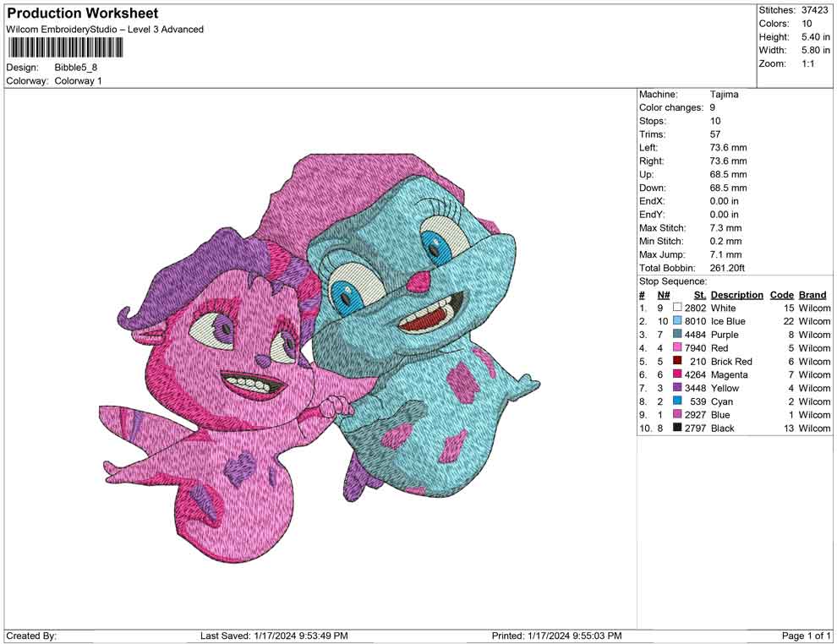Choose the swatch for 3448 Yellow

coord(677,387)
